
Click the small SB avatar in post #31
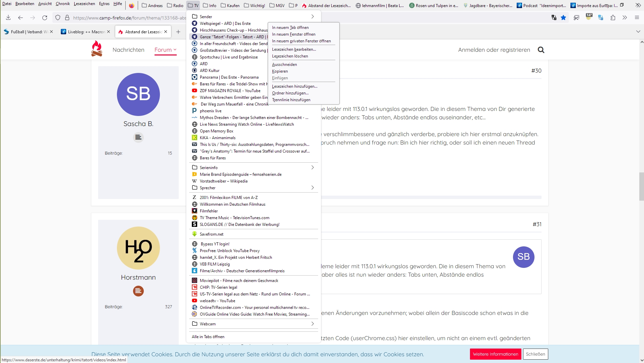(x=523, y=257)
